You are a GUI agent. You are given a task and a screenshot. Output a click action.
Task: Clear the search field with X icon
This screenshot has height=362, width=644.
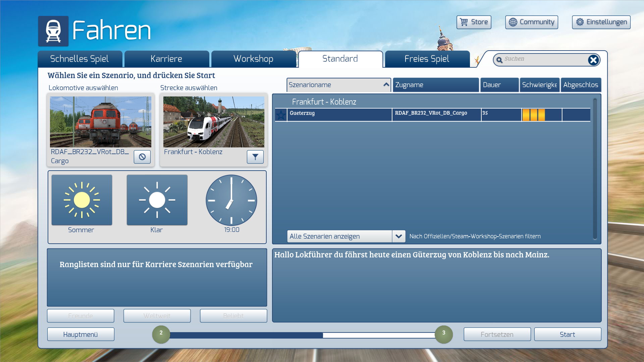(x=593, y=60)
